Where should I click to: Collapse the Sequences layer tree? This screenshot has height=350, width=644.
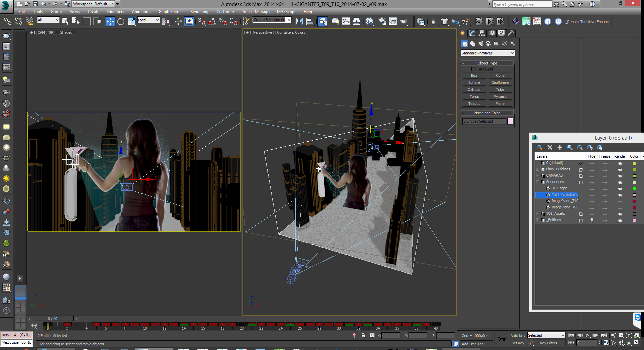pyautogui.click(x=538, y=182)
